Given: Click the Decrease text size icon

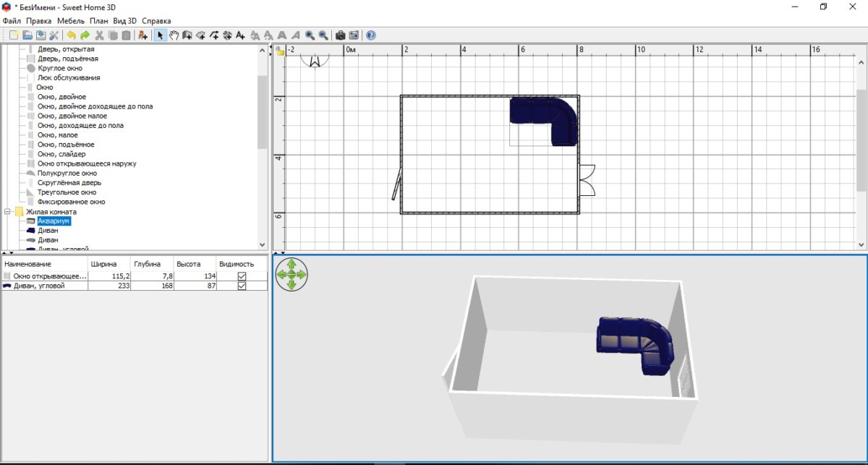Looking at the screenshot, I should point(268,35).
